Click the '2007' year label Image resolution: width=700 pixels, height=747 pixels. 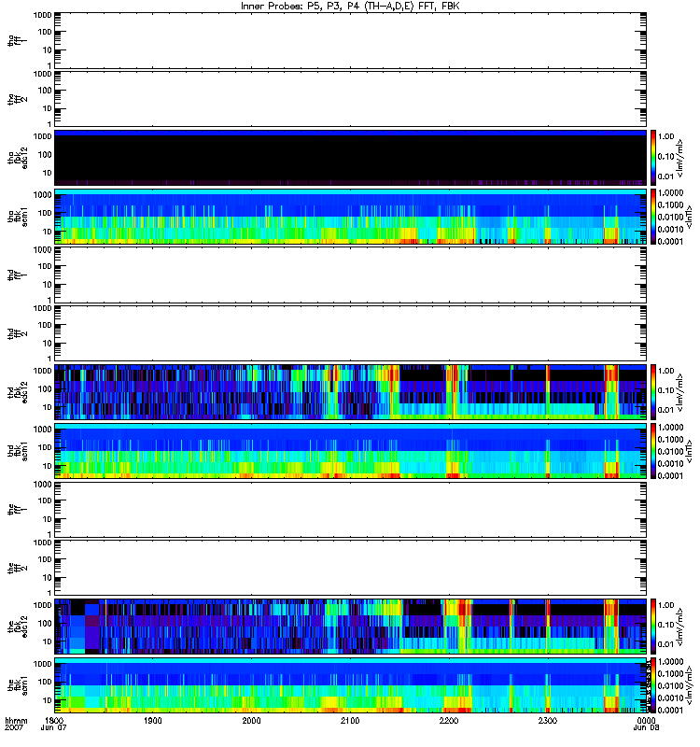13,727
